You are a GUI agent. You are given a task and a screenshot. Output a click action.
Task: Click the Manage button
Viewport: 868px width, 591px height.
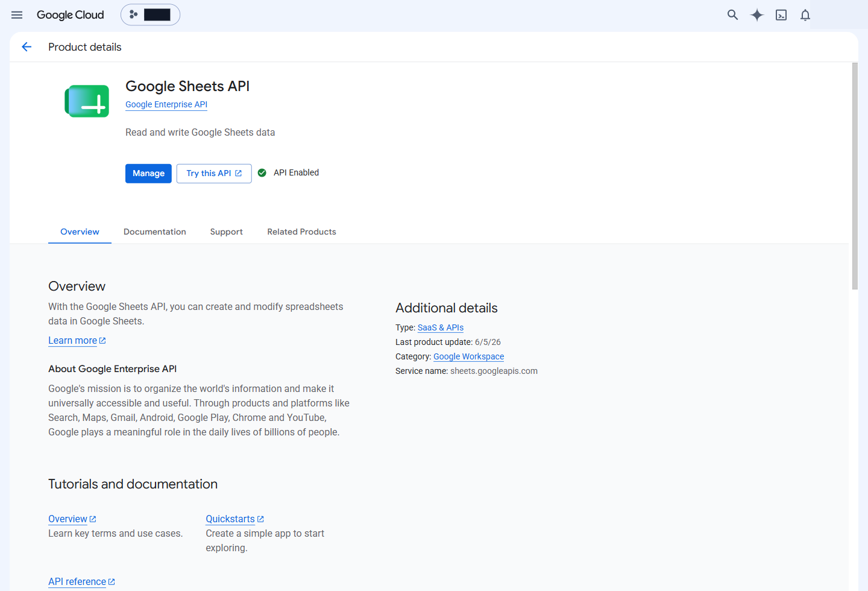click(x=148, y=173)
